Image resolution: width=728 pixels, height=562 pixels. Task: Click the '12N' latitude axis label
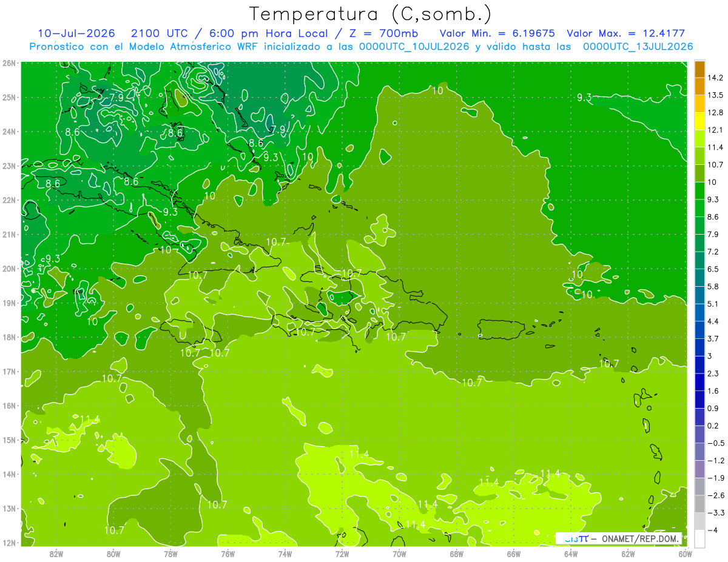9,543
